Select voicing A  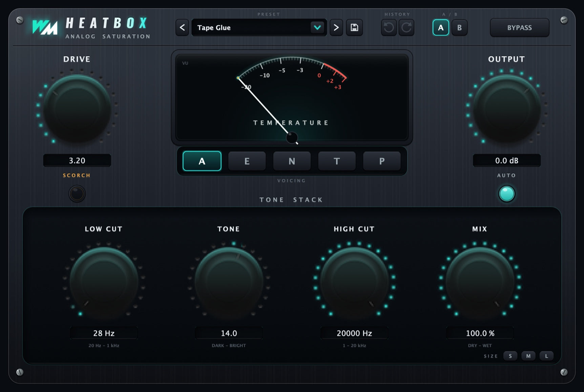pos(202,161)
